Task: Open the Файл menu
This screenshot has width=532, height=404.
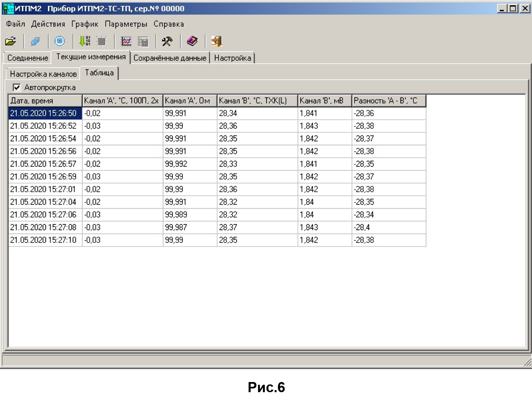Action: coord(16,24)
